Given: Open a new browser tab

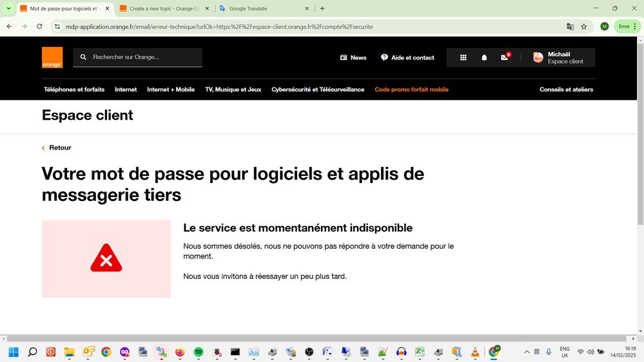Looking at the screenshot, I should [322, 8].
